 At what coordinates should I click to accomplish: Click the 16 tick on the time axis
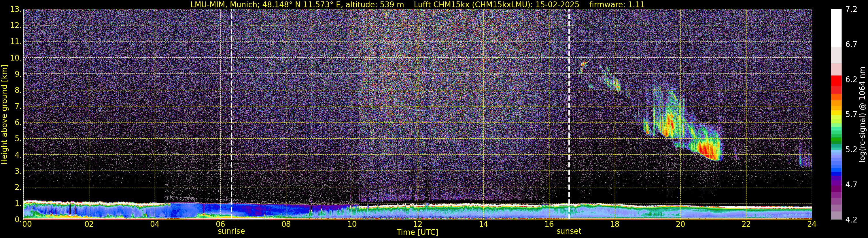point(549,224)
